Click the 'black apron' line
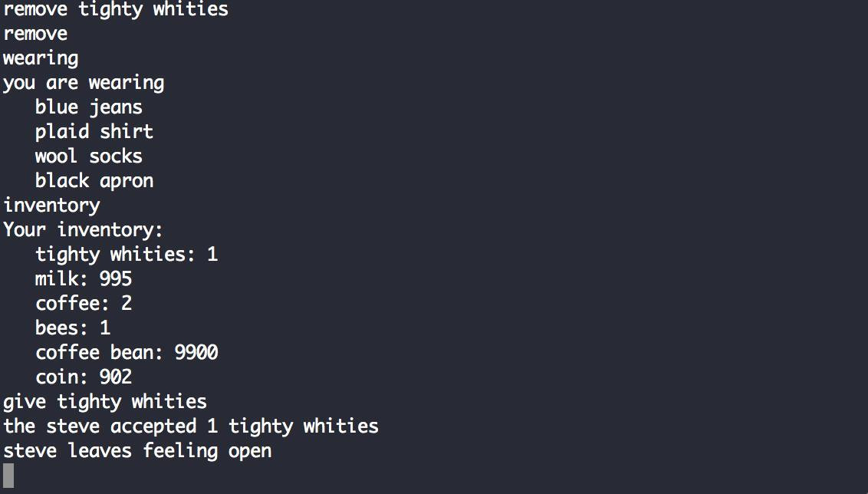The height and width of the screenshot is (494, 868). coord(94,180)
